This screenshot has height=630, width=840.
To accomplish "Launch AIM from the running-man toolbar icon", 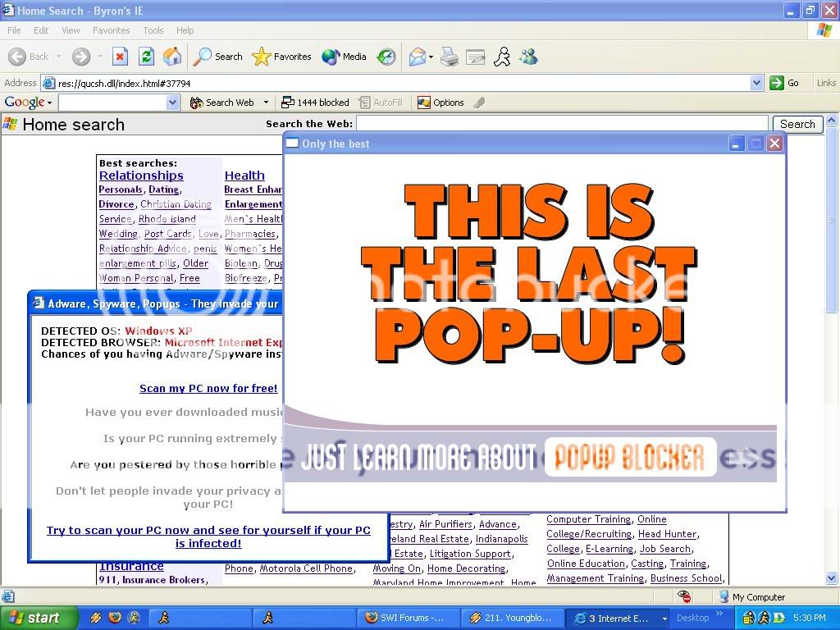I will (502, 57).
